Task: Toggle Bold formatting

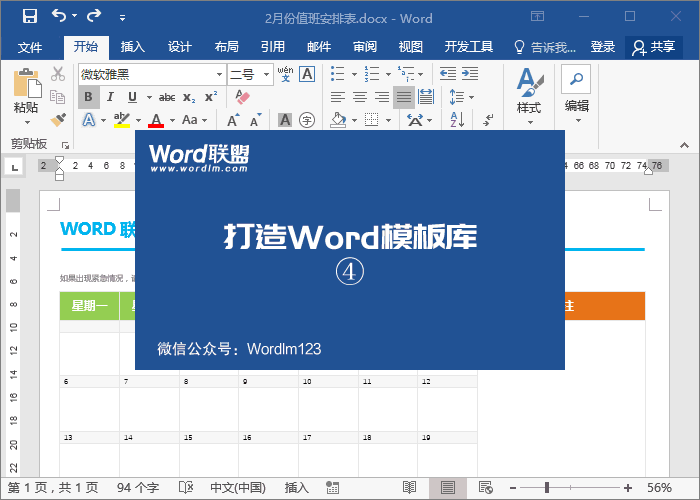Action: point(88,97)
